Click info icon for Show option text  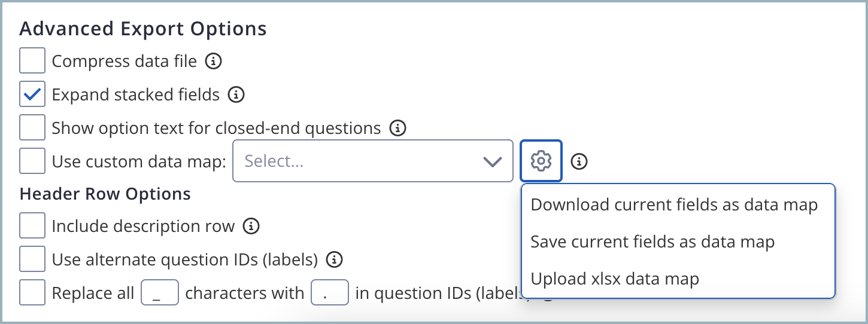click(398, 128)
